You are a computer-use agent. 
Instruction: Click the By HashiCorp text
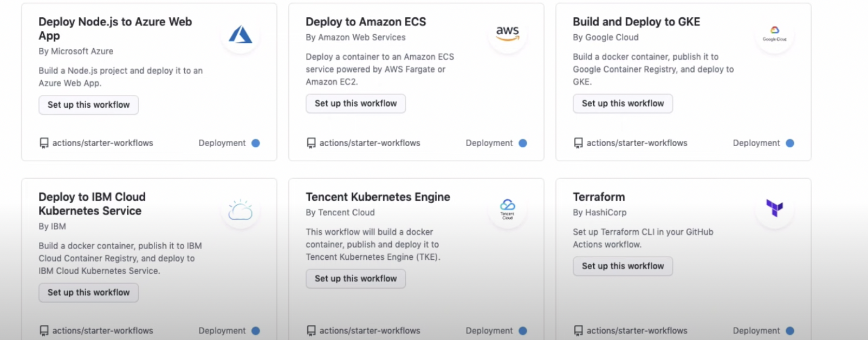pos(600,213)
